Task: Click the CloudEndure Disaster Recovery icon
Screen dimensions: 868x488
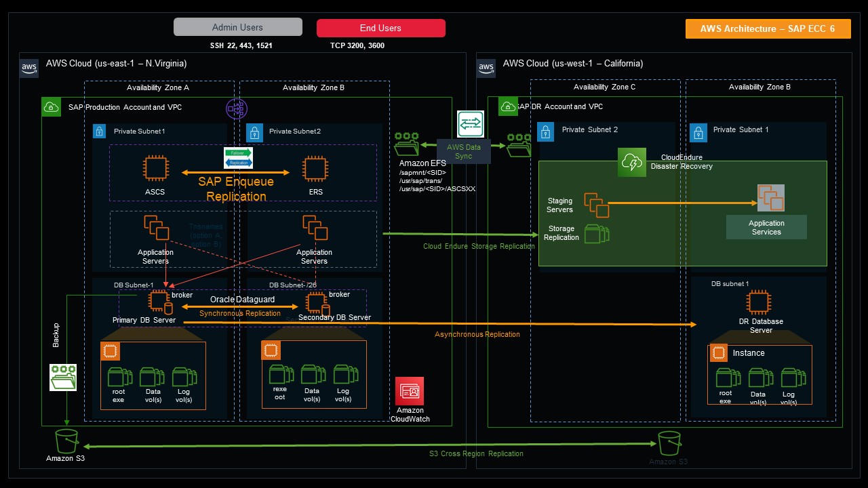Action: [x=631, y=162]
